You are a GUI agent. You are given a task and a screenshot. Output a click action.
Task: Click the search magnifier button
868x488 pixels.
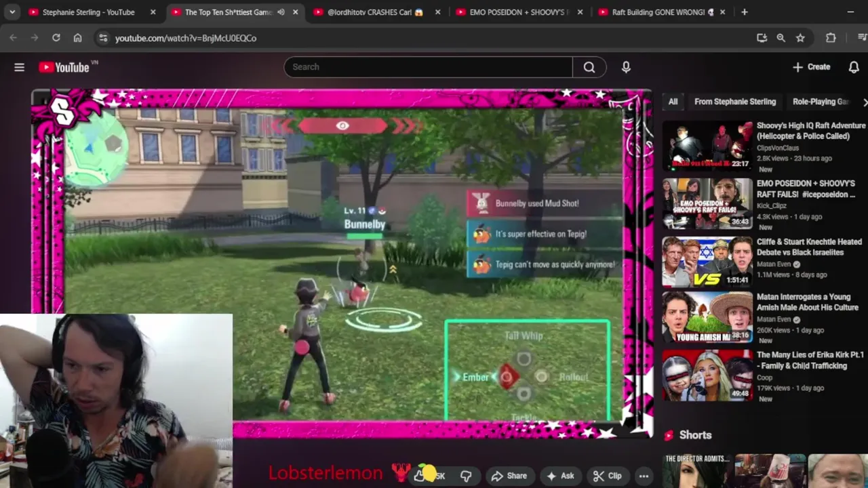tap(589, 67)
